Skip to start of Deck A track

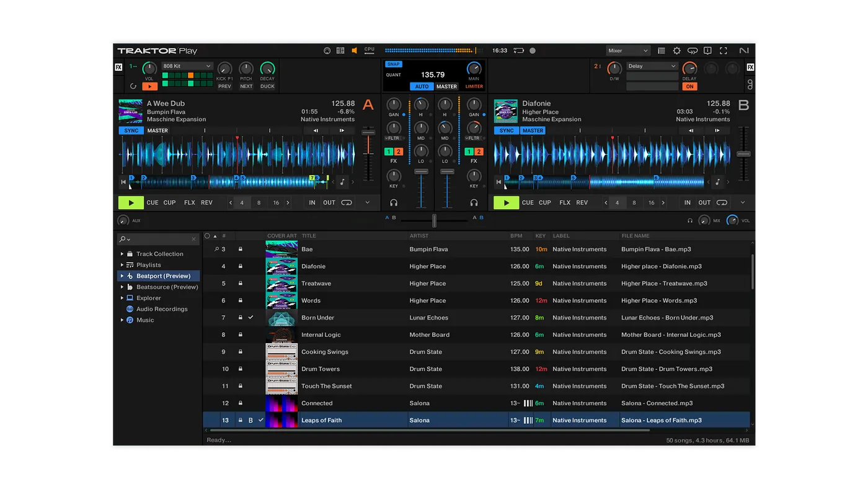[123, 182]
